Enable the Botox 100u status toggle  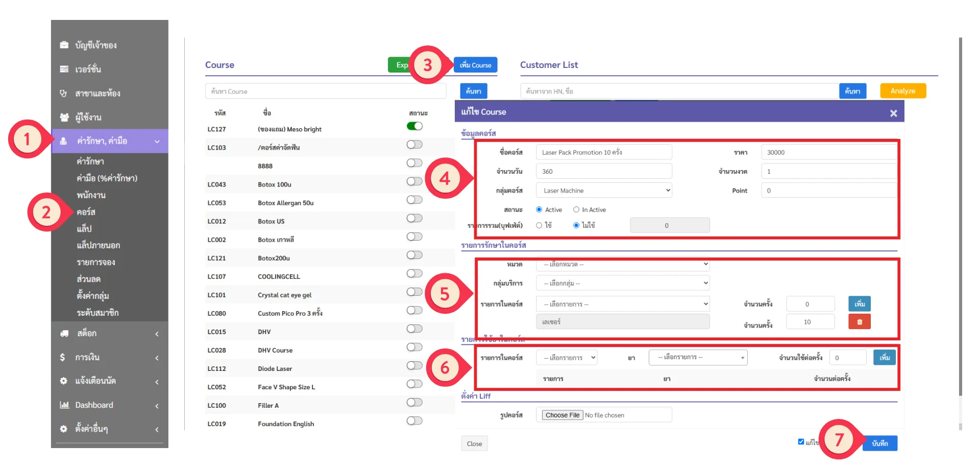414,181
